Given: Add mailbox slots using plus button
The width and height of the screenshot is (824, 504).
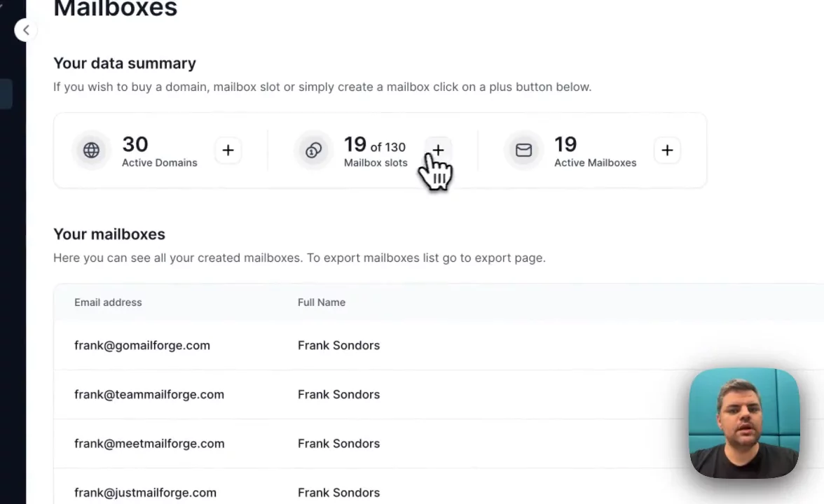Looking at the screenshot, I should pos(438,150).
